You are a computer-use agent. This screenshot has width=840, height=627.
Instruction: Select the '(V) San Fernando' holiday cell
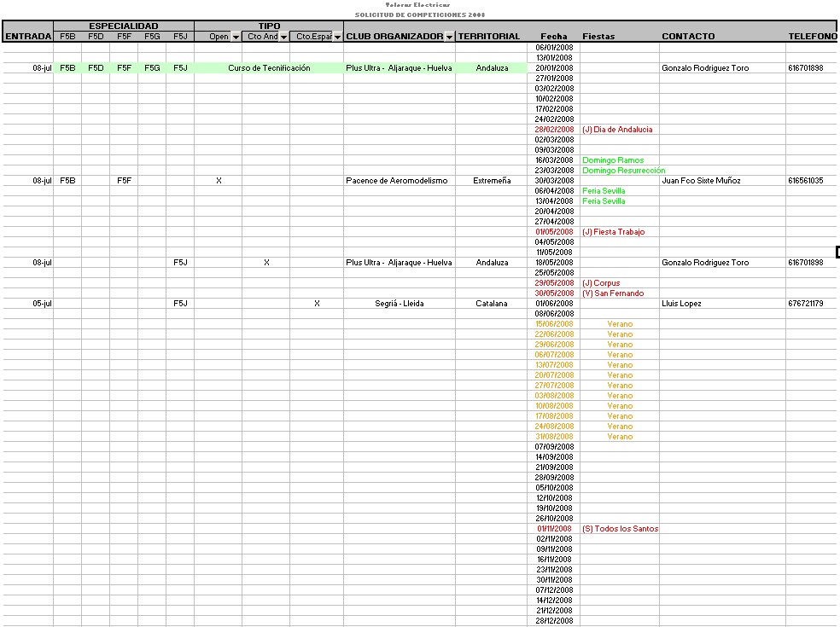click(x=613, y=293)
